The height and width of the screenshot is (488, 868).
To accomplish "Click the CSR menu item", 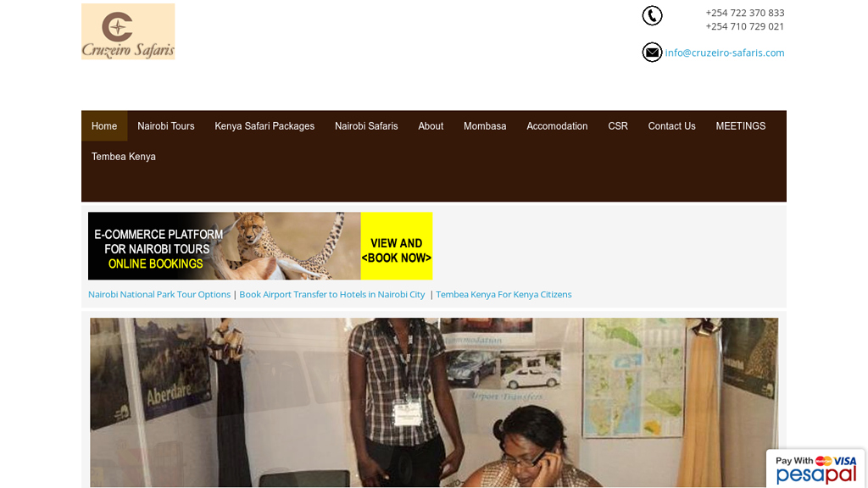I will tap(618, 125).
